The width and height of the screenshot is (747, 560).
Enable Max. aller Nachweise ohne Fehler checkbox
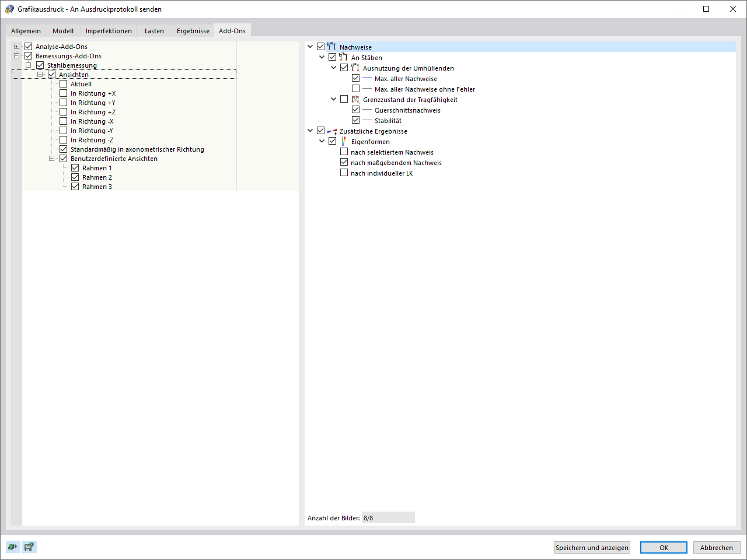356,89
